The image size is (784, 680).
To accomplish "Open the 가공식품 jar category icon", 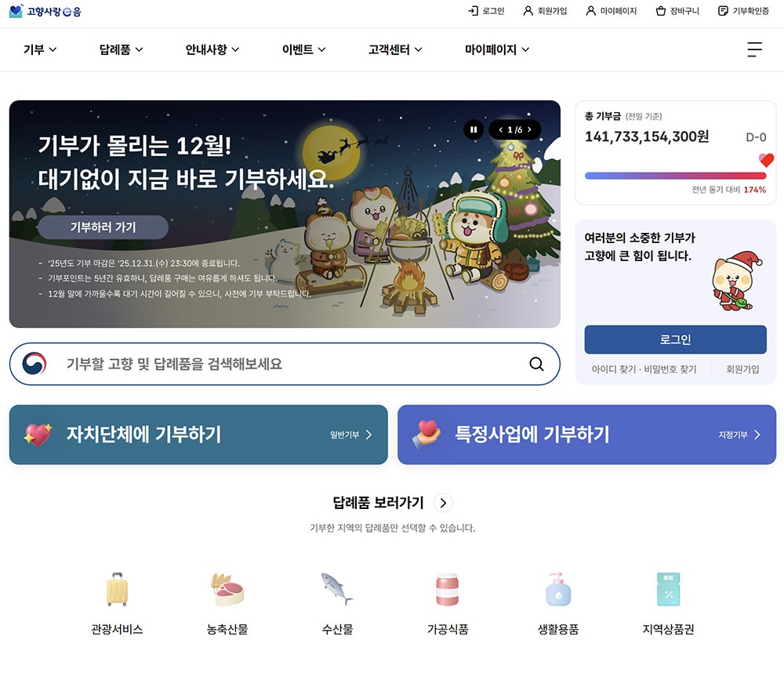I will (x=448, y=590).
